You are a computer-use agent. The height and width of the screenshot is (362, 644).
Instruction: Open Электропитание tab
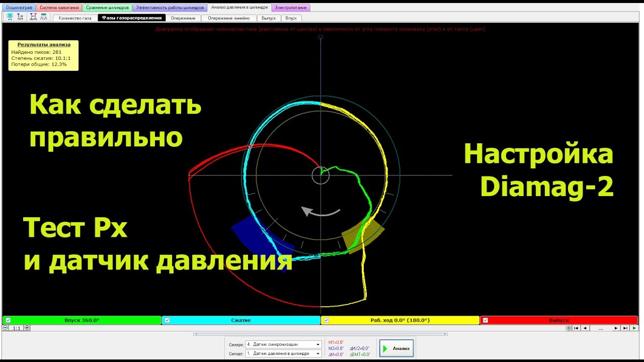(x=291, y=8)
